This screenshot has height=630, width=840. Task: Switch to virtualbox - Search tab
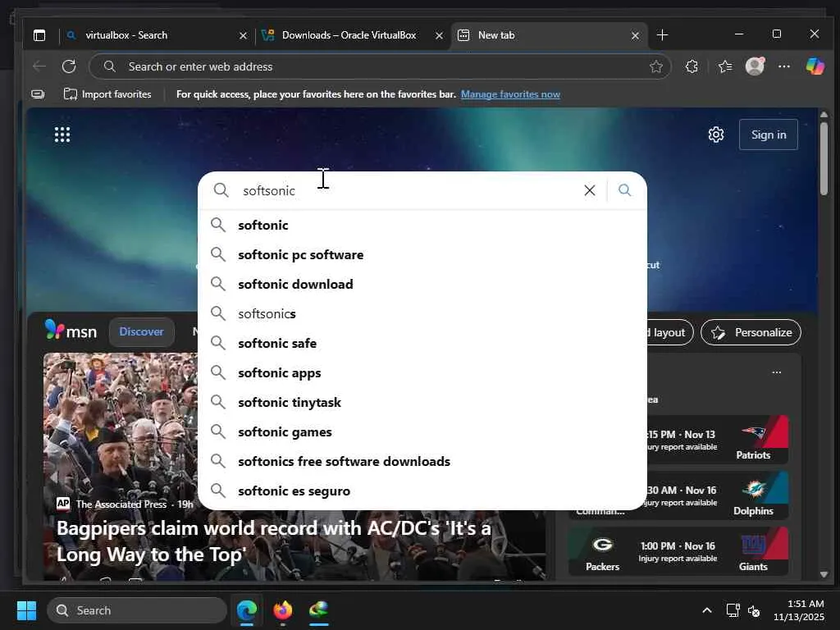tap(155, 35)
